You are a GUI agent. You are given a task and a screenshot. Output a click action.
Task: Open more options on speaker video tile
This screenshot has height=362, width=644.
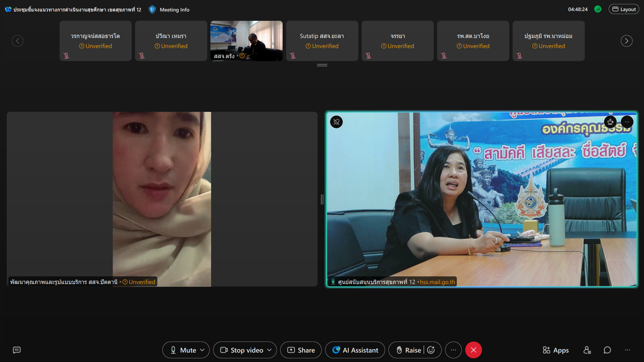tap(627, 122)
